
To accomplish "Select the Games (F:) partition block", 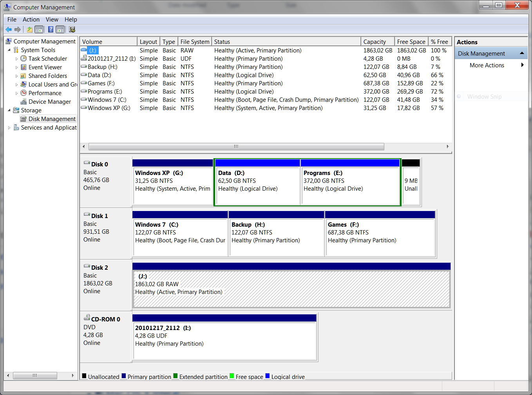I will click(x=380, y=233).
